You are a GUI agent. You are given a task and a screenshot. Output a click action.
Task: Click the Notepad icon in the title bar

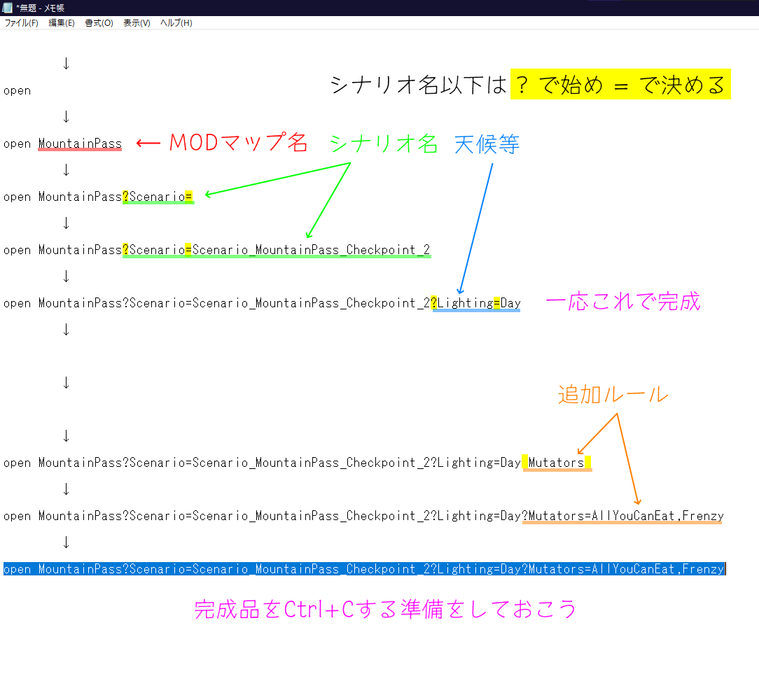8,7
